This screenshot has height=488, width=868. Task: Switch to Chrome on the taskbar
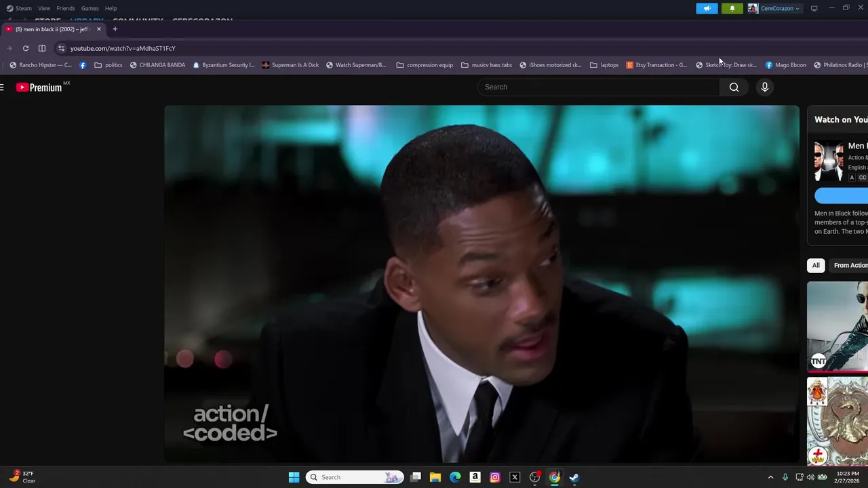554,477
